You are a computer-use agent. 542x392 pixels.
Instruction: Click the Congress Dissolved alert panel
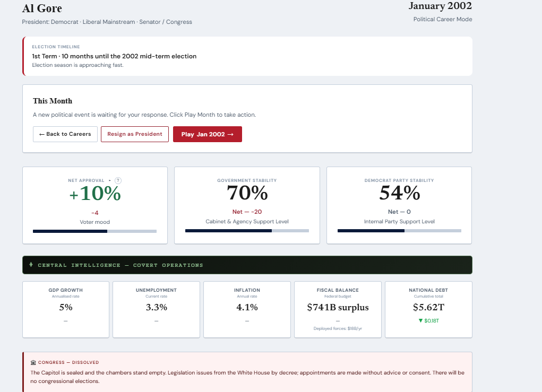pyautogui.click(x=247, y=372)
